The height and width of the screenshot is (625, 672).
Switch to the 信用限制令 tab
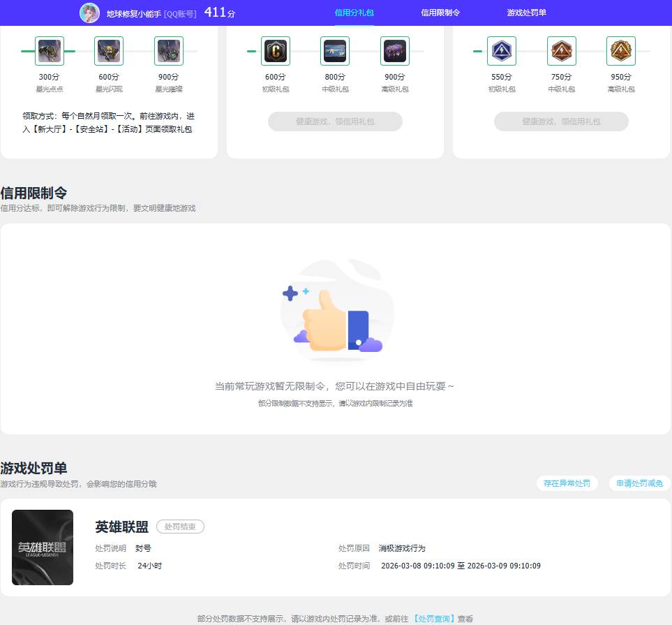point(440,13)
